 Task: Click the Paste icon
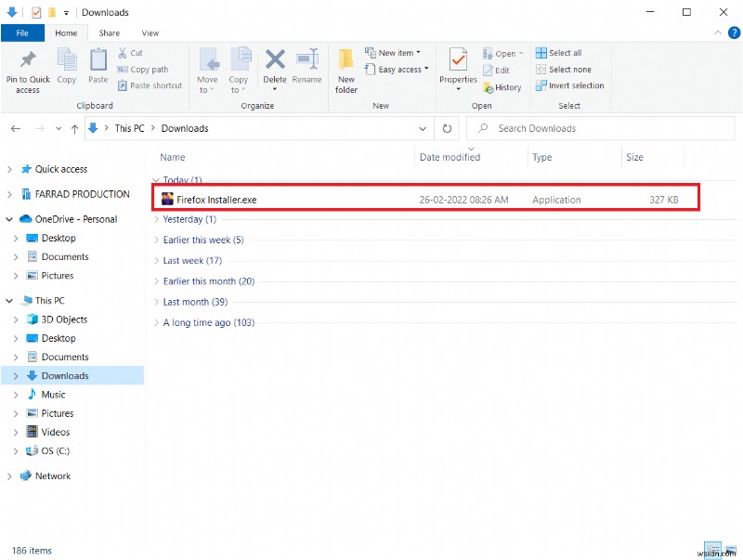(96, 65)
